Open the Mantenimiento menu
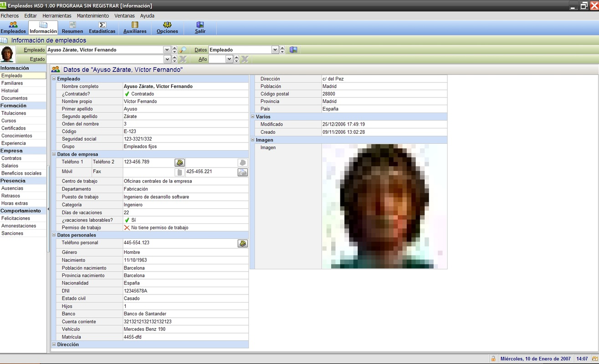 93,15
